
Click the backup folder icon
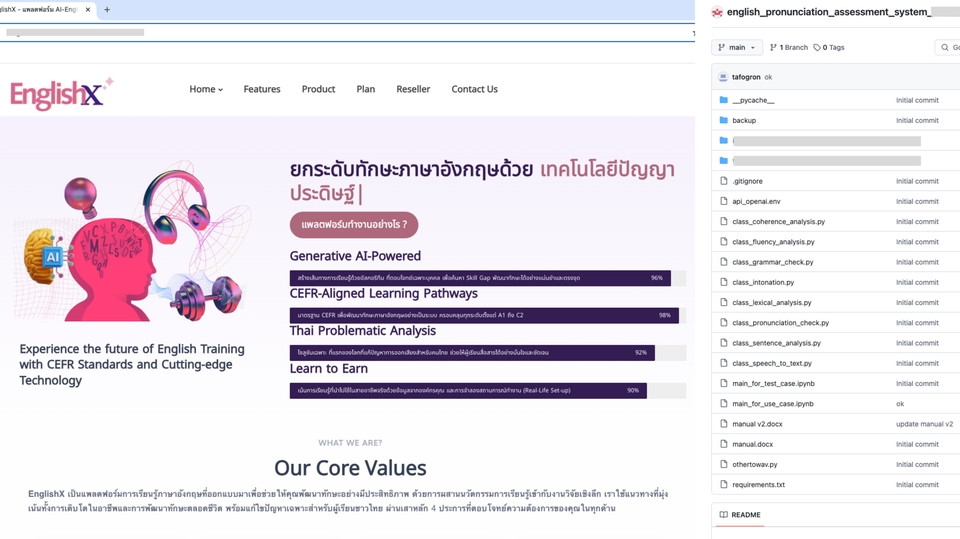[723, 120]
